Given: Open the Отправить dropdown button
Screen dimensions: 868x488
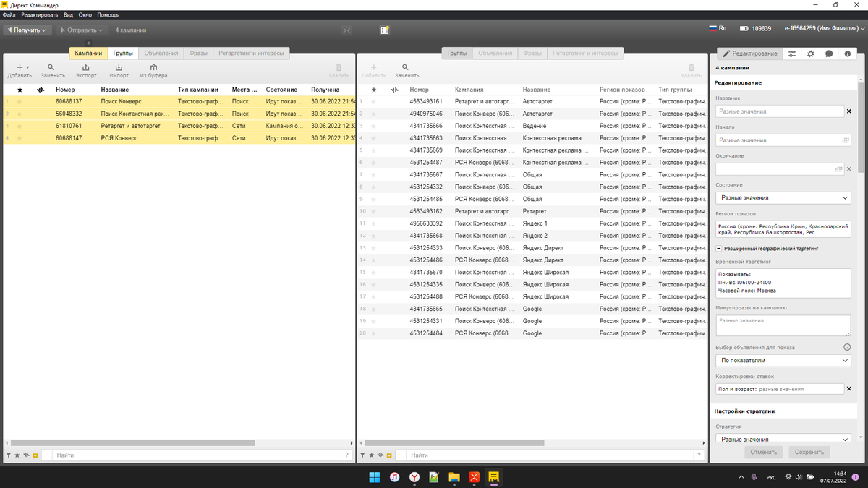Looking at the screenshot, I should point(81,30).
